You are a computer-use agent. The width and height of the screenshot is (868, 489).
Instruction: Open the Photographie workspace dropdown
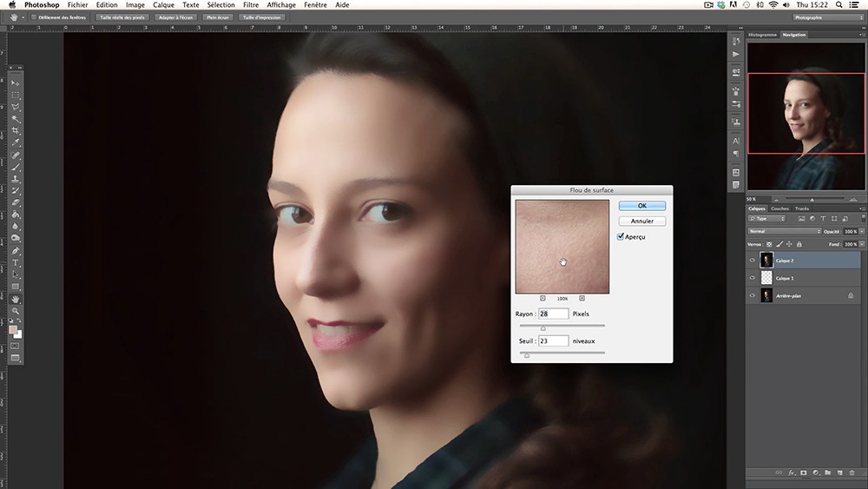click(828, 17)
